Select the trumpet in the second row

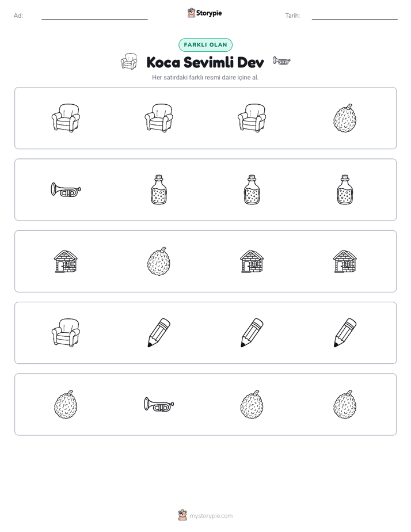pos(66,189)
